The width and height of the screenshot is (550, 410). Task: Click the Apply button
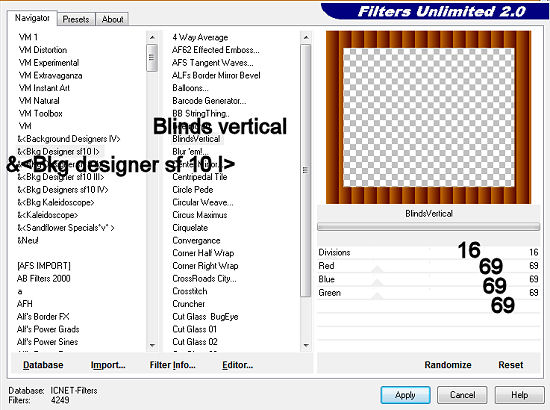point(405,395)
